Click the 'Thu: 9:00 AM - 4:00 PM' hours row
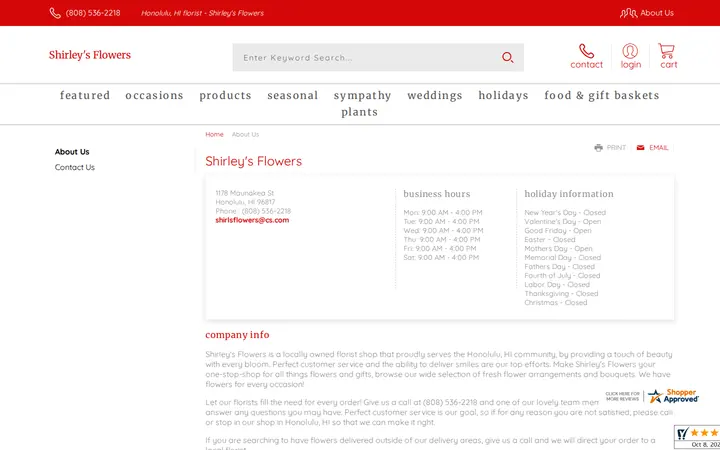The width and height of the screenshot is (720, 450). [x=442, y=239]
